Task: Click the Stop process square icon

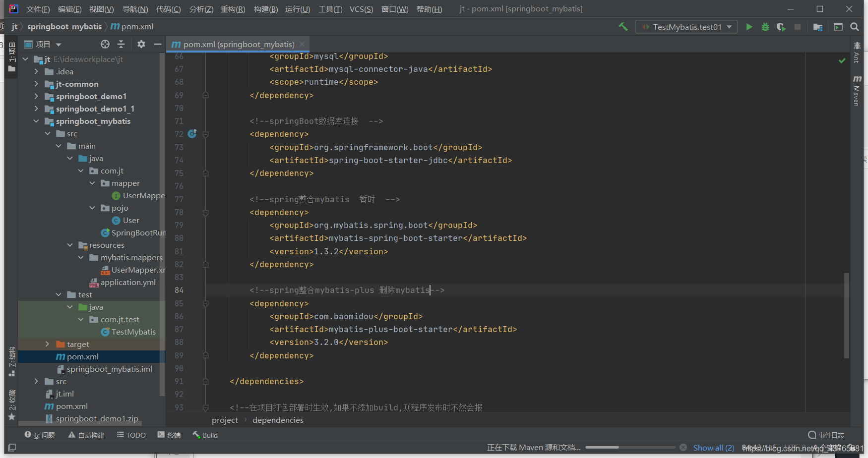Action: [798, 27]
